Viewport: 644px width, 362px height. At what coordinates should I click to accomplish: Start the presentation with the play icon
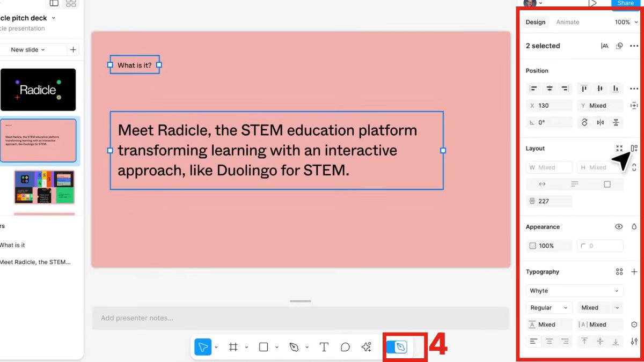click(x=592, y=4)
